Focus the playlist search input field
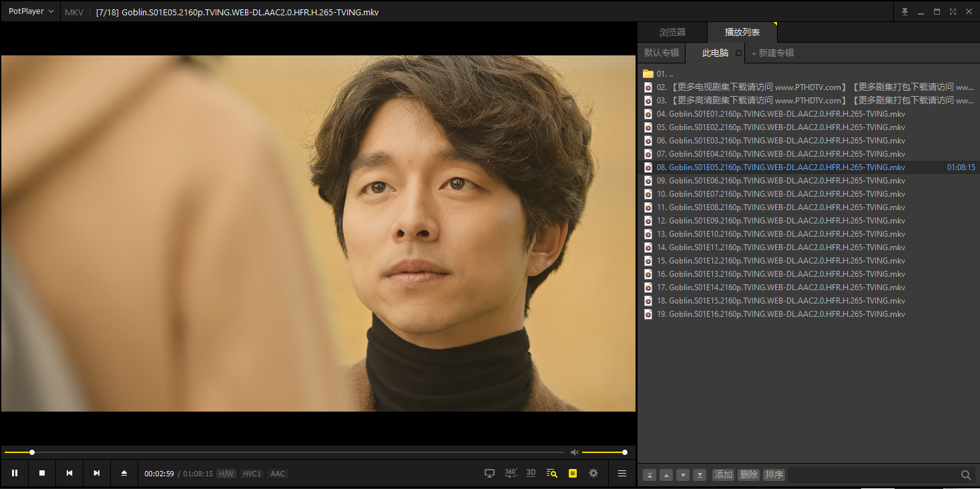Screen dimensions: 980x489 pos(873,475)
